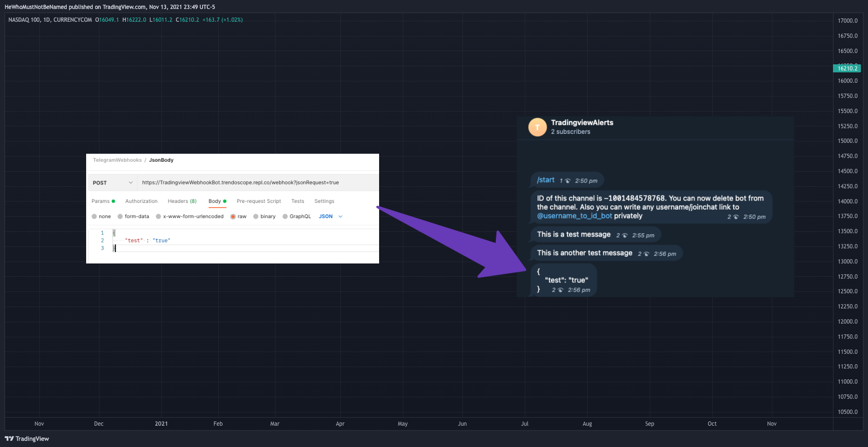
Task: Click the 'This is a test message' bubble
Action: pos(596,235)
